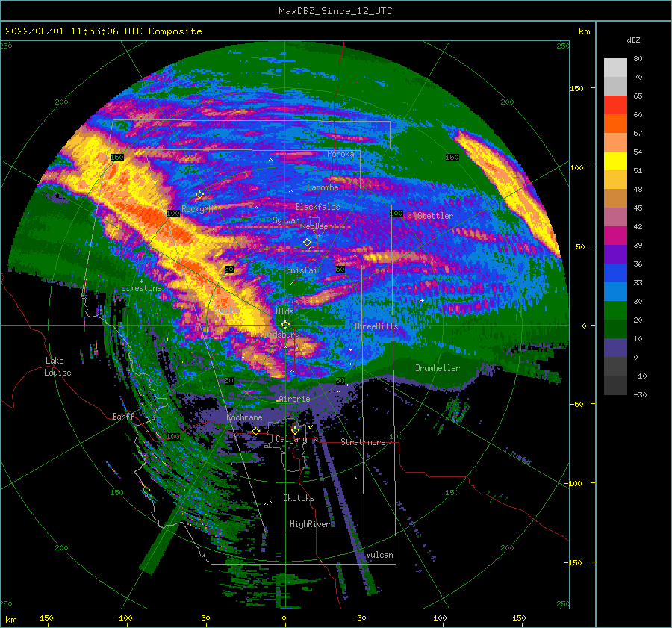Select the ThreeHills label
Screen dimensions: 672x628
(x=376, y=326)
